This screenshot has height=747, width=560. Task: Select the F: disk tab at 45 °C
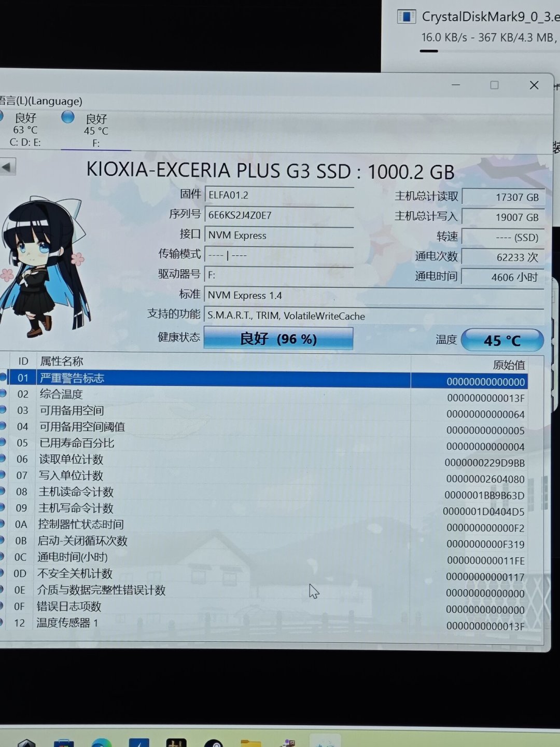point(96,131)
